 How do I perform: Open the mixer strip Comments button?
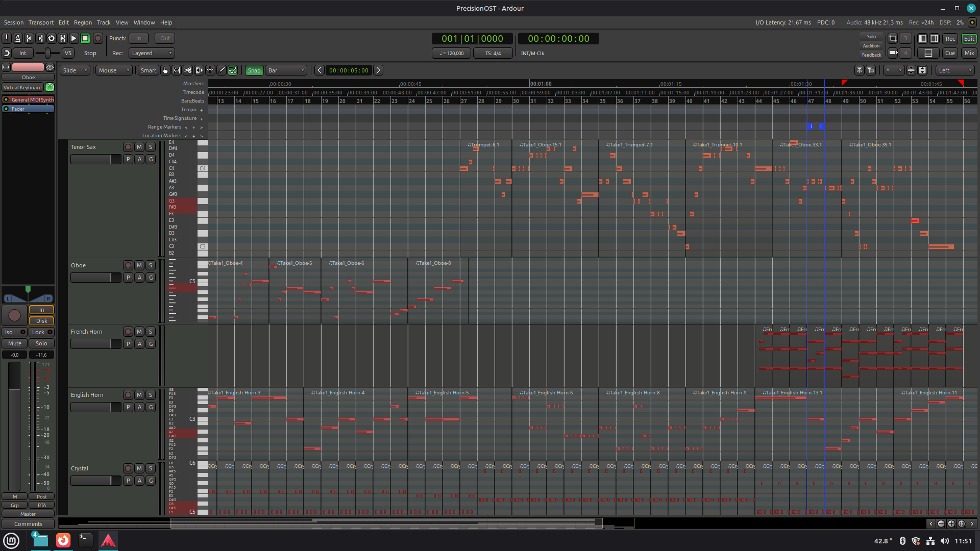[x=28, y=524]
